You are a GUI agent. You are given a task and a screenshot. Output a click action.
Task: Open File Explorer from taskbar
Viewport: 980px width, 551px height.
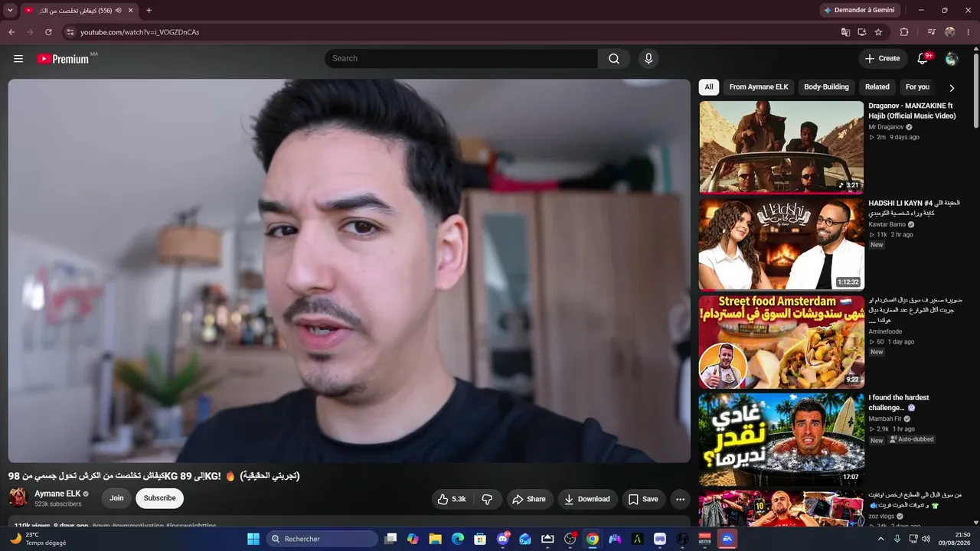(435, 539)
